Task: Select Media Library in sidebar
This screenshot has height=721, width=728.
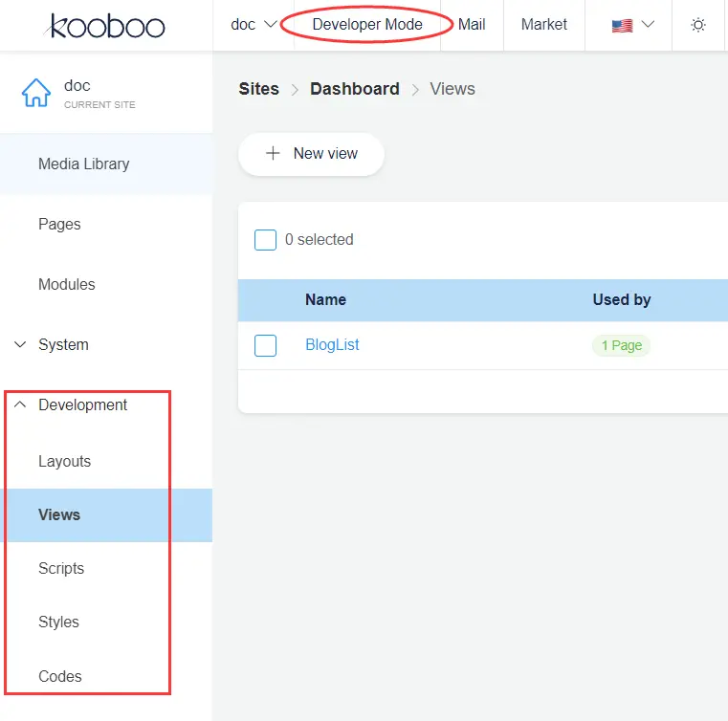Action: pos(83,164)
